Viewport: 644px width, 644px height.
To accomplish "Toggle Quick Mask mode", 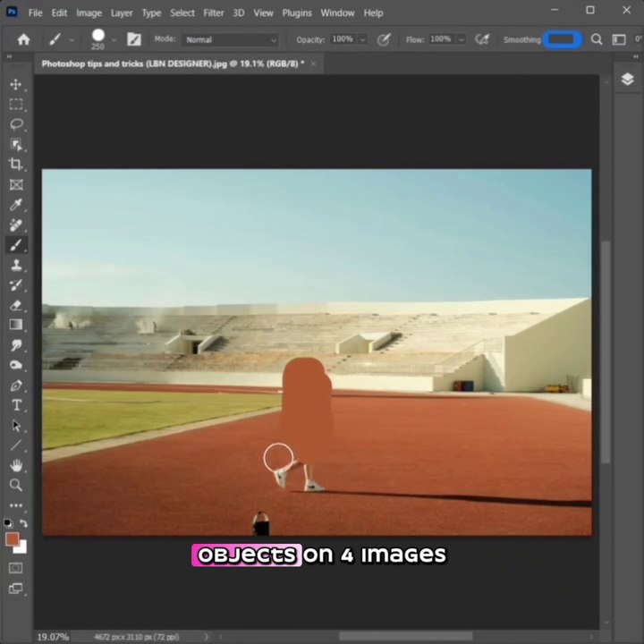I will 15,568.
